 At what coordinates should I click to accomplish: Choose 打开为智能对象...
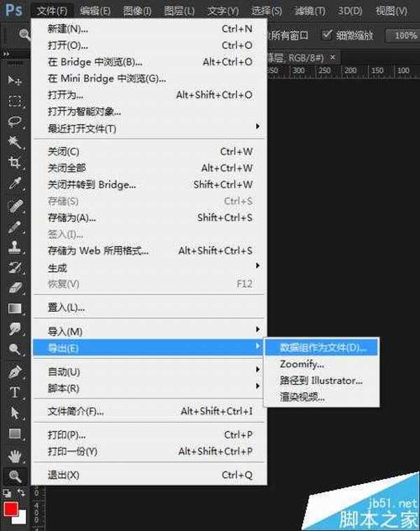point(148,111)
